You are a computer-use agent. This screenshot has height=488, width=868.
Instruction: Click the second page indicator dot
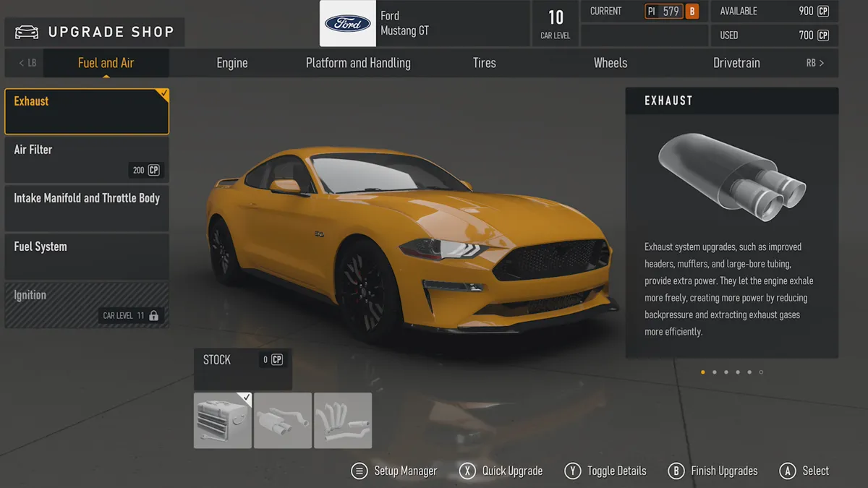coord(715,372)
